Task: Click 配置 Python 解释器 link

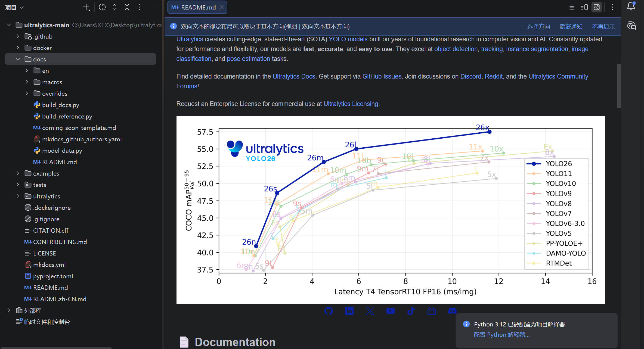Action: click(x=501, y=335)
